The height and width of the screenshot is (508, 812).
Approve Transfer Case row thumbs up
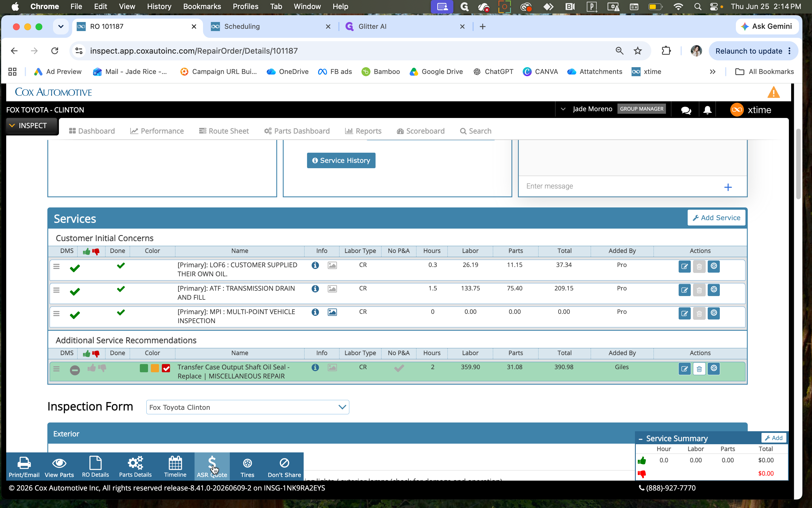tap(92, 368)
